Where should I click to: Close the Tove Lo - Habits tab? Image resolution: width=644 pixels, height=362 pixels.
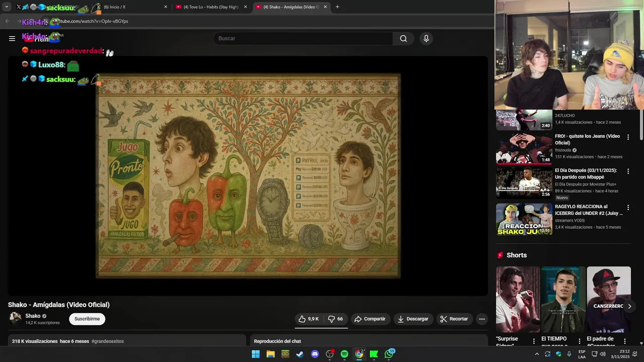[x=246, y=7]
